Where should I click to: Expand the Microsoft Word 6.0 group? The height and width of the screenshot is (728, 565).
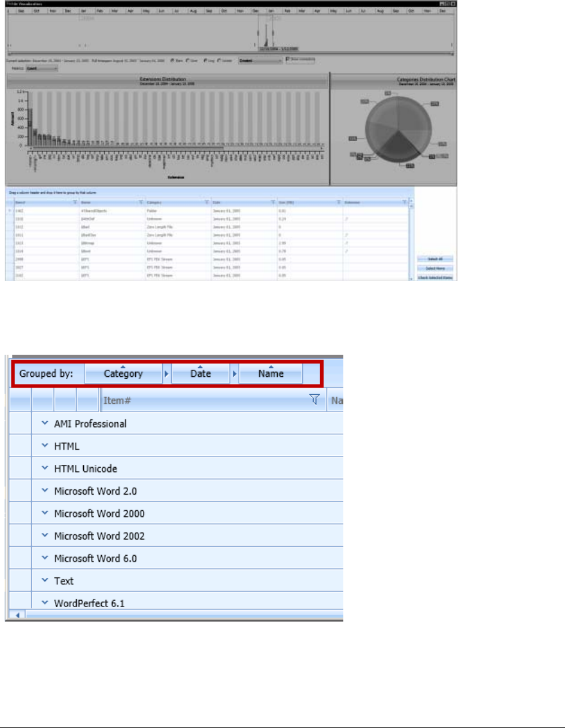click(x=44, y=558)
